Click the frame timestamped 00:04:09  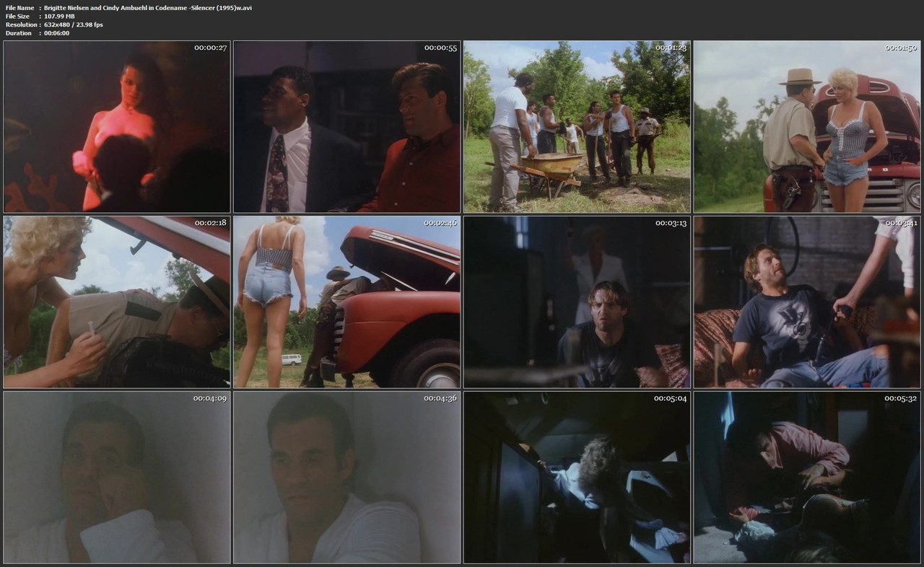tap(117, 478)
